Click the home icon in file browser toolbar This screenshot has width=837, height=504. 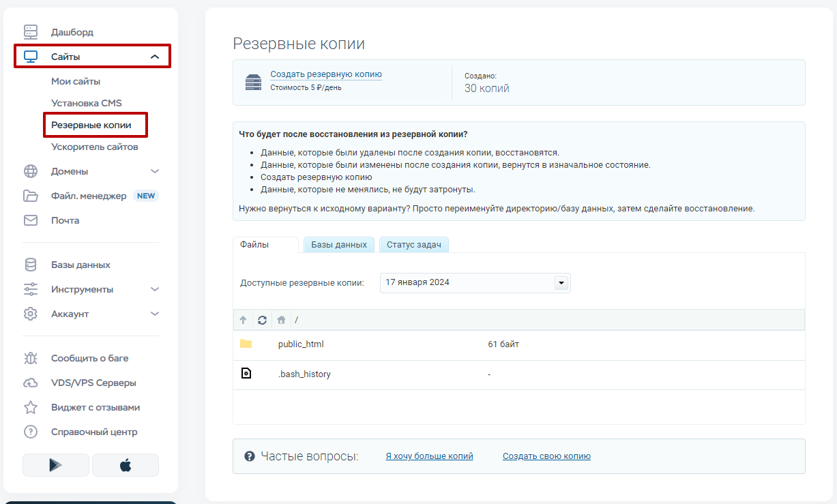pyautogui.click(x=280, y=320)
